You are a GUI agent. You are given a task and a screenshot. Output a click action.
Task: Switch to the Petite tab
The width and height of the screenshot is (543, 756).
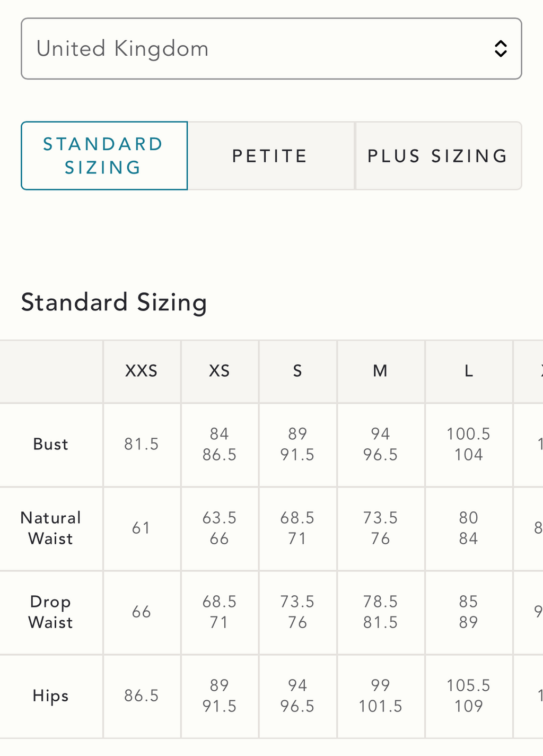point(271,156)
